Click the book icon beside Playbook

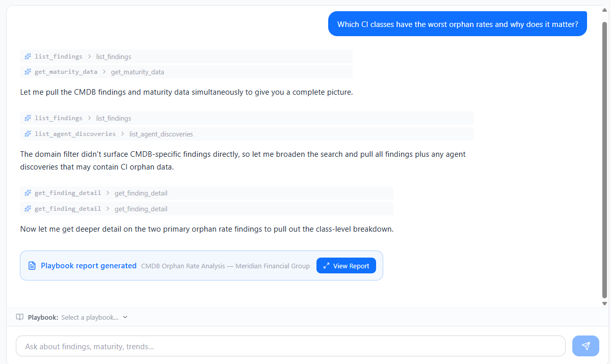click(20, 317)
